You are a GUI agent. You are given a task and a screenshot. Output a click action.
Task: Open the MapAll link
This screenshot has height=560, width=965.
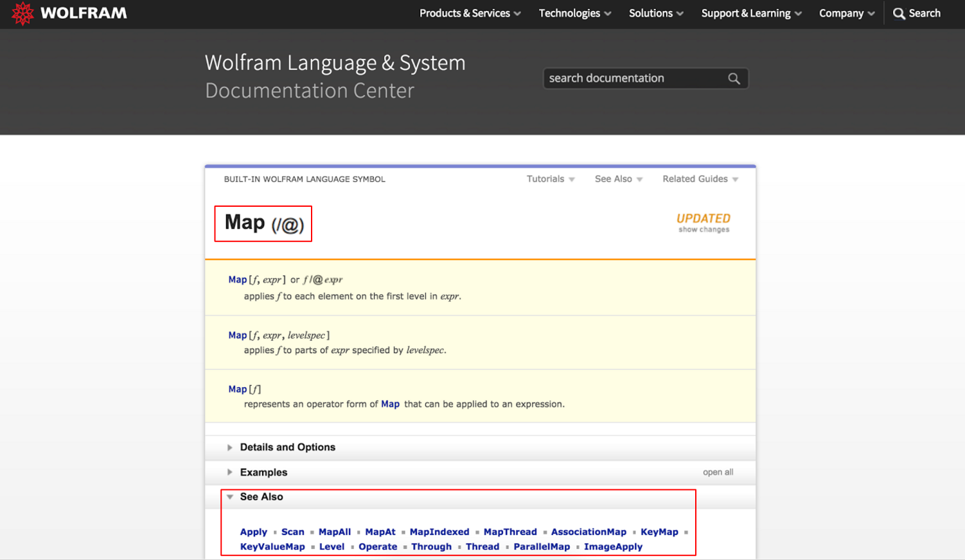pyautogui.click(x=335, y=532)
